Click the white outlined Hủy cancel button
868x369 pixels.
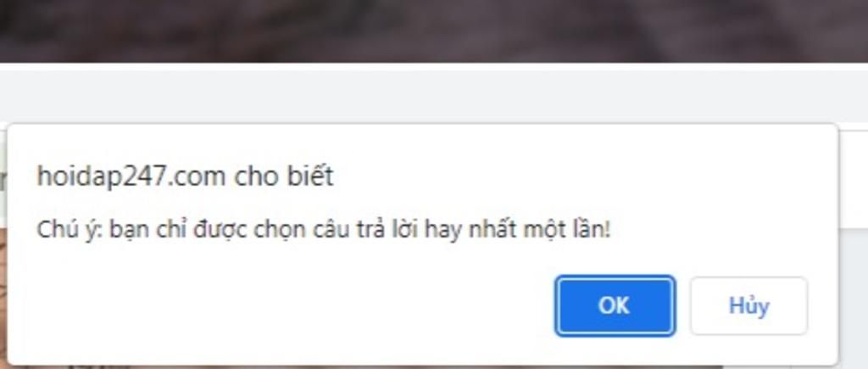point(749,306)
